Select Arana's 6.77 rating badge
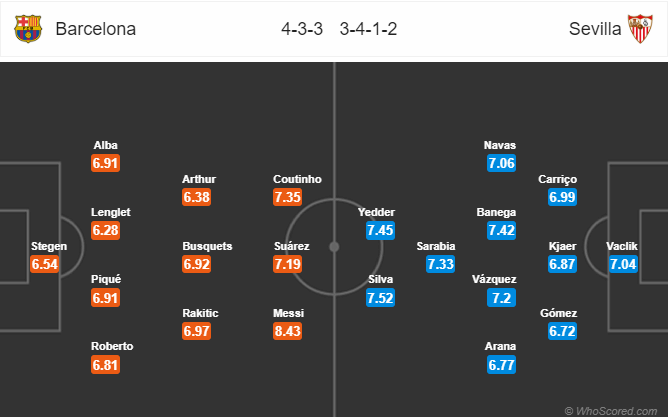The height and width of the screenshot is (417, 669). point(502,365)
